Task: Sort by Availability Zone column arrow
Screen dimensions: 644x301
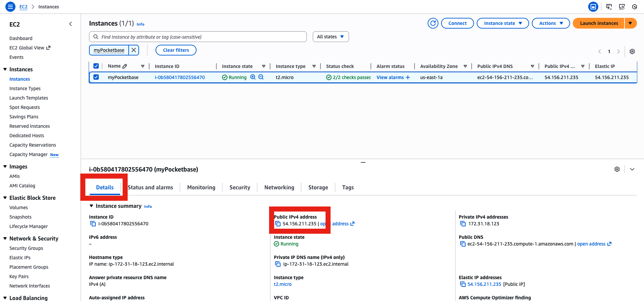Action: 465,66
